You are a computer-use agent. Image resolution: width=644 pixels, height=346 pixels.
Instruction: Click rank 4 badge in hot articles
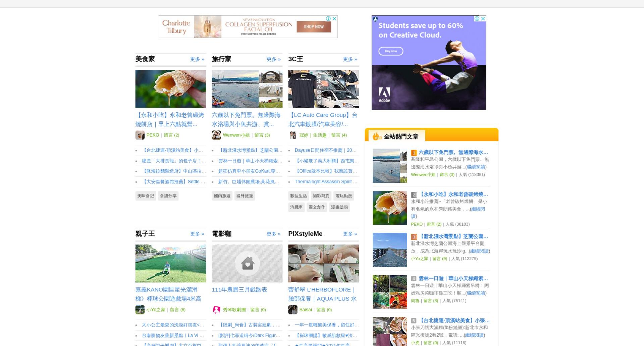tap(414, 279)
